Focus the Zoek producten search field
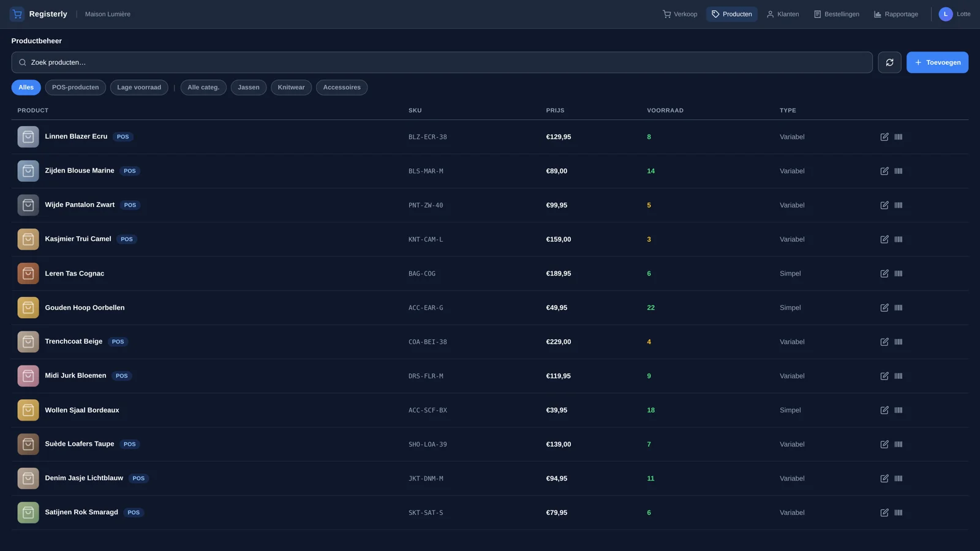 442,62
